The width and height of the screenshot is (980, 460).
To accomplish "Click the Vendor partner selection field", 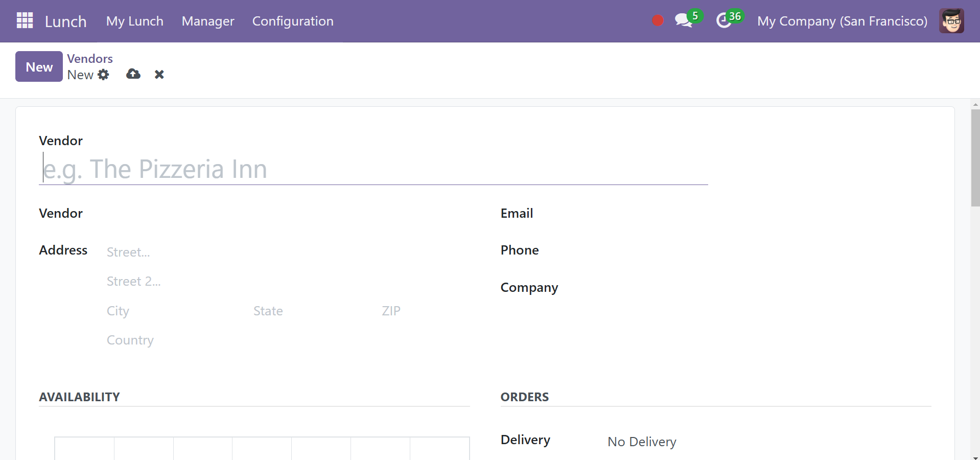I will [x=288, y=213].
